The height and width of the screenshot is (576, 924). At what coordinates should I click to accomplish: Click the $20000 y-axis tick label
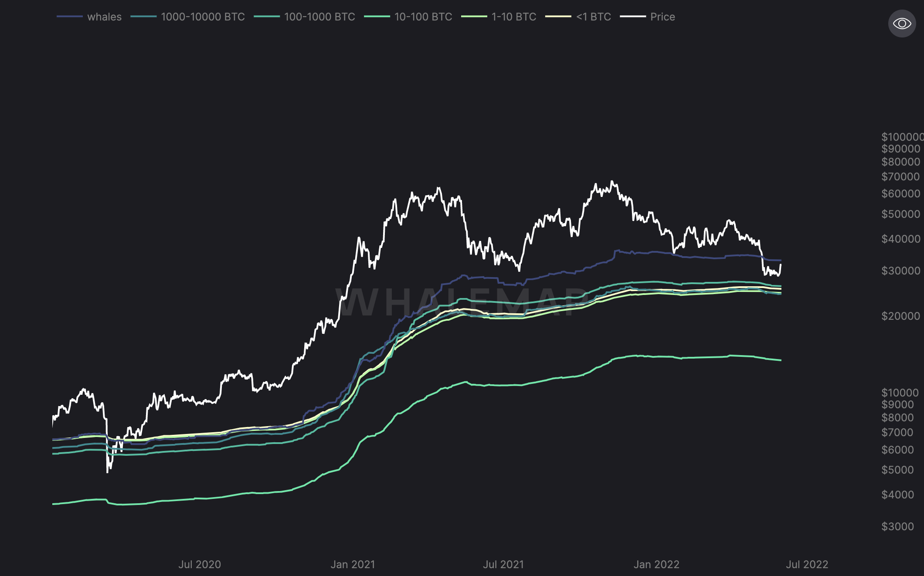(x=900, y=316)
